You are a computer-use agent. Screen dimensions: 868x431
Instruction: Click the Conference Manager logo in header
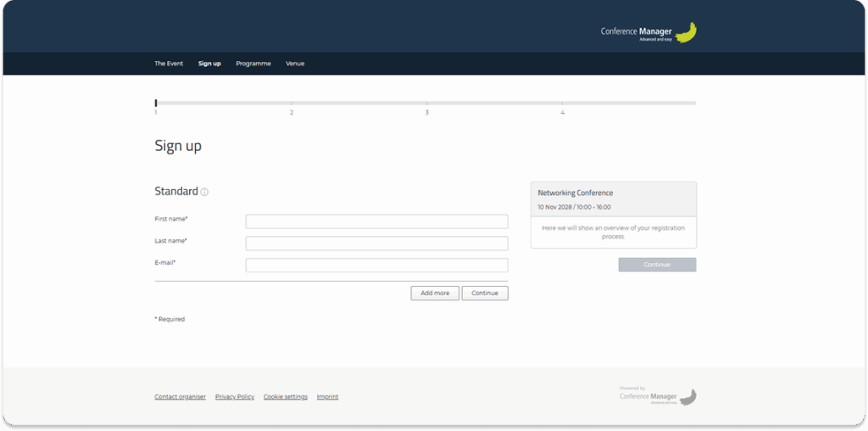(648, 33)
